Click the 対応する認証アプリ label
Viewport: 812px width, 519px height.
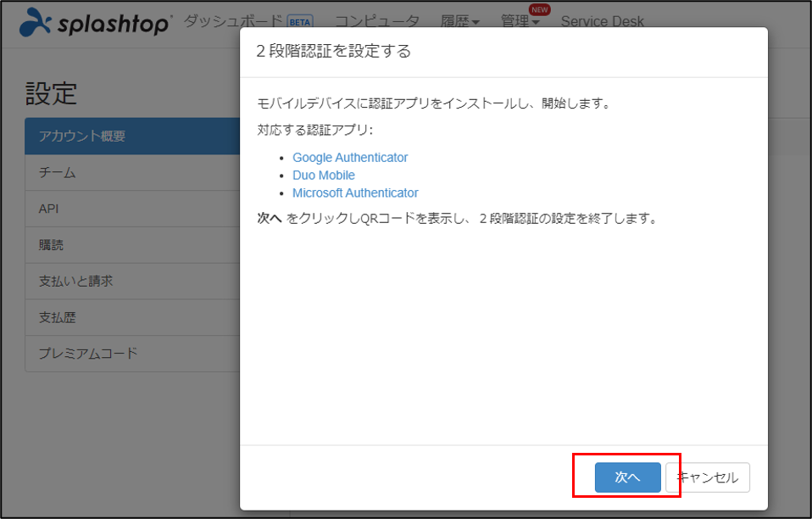coord(314,130)
